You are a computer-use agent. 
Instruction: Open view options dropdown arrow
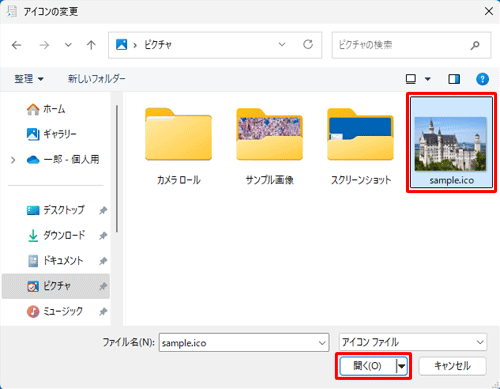428,79
